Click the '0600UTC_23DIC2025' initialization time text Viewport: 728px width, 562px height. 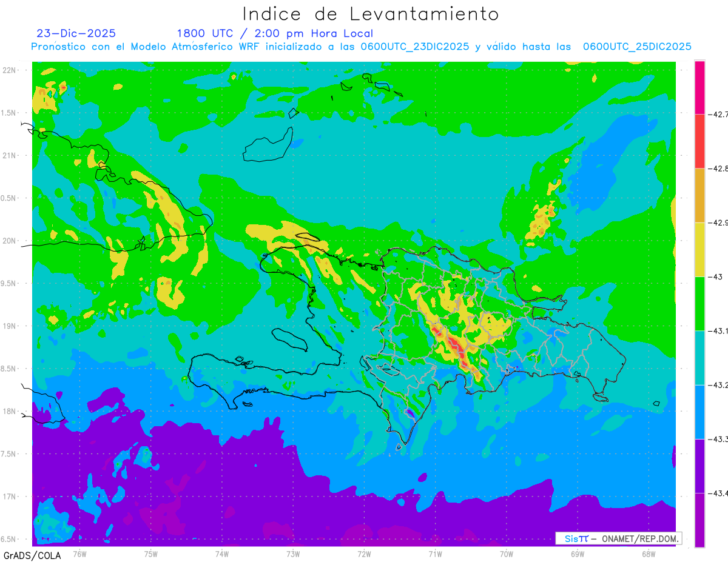coord(416,47)
